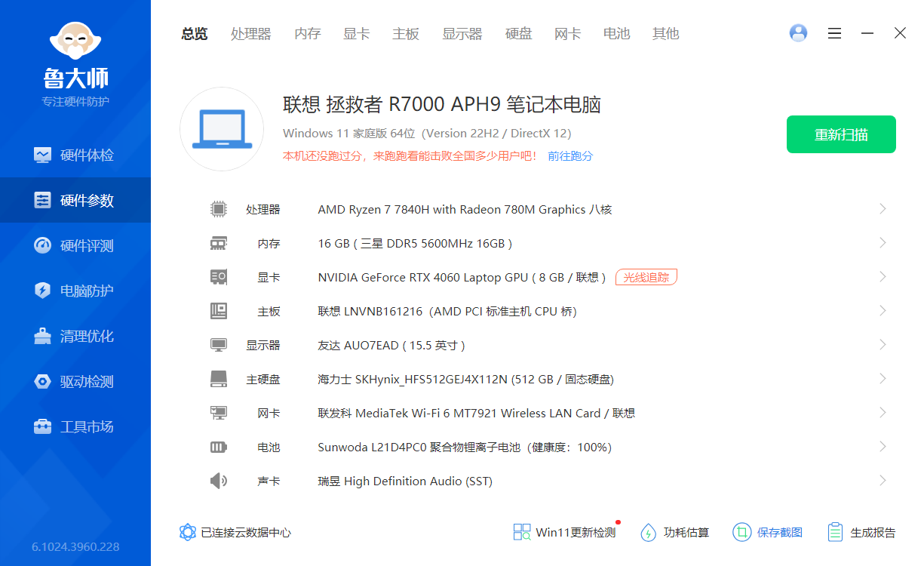
Task: Switch to the 网卡 tab
Action: click(568, 33)
